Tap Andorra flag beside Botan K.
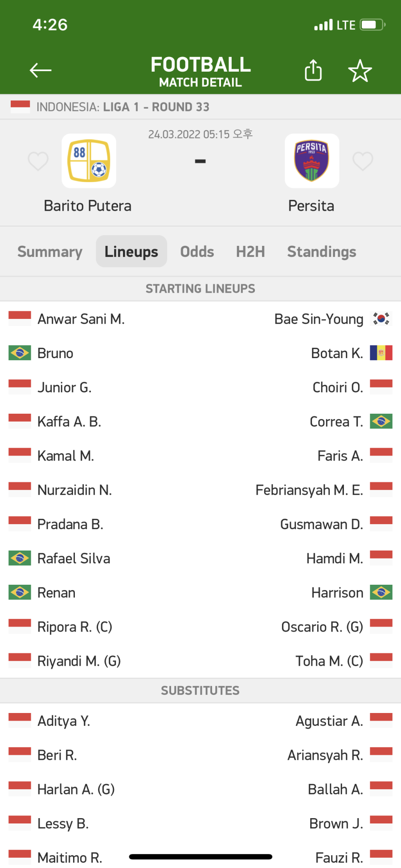 [381, 353]
